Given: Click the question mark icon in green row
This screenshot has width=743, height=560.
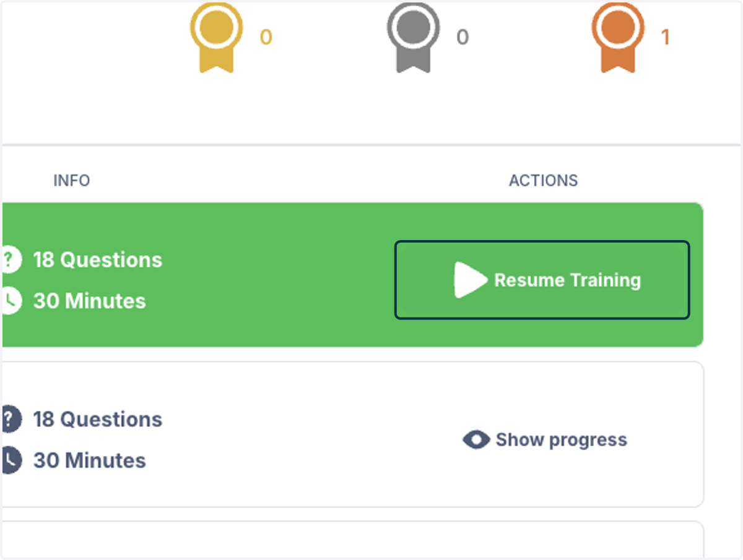Looking at the screenshot, I should [11, 259].
